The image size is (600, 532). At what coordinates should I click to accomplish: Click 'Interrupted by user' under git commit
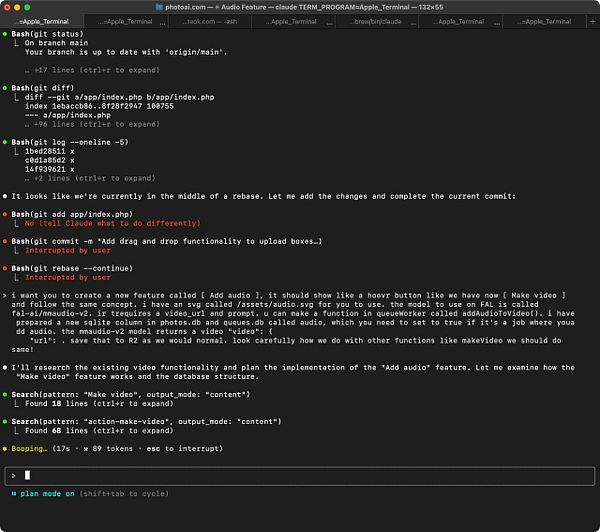pos(68,250)
